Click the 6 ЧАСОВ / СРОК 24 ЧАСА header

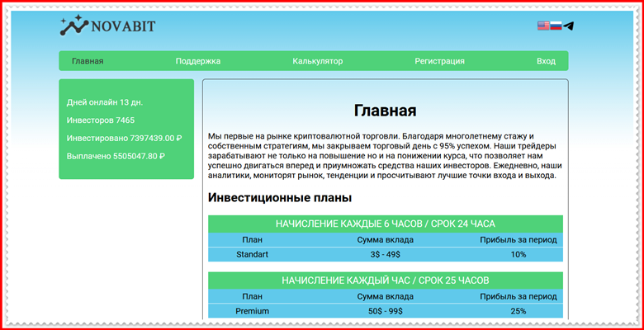386,224
